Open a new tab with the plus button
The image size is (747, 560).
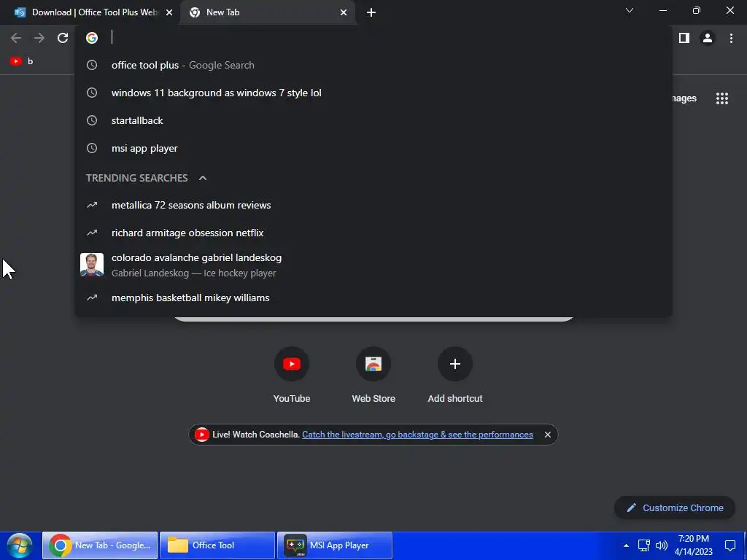click(x=371, y=12)
